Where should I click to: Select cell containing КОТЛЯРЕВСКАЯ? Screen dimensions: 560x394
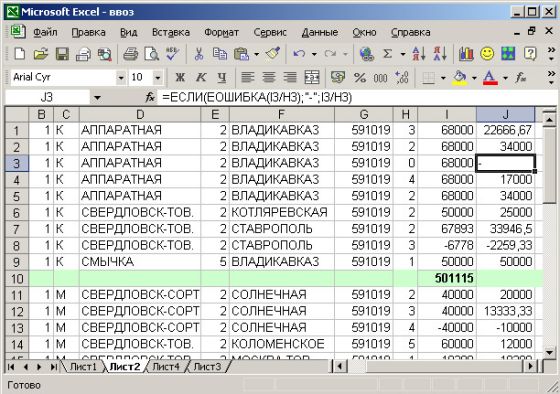point(281,213)
